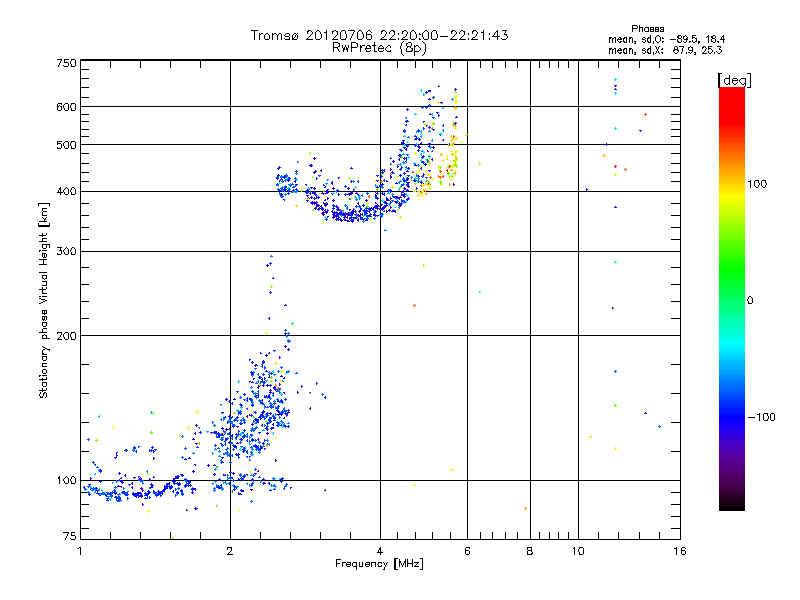Click the x-axis tick label '6'
The height and width of the screenshot is (600, 800).
[x=467, y=551]
